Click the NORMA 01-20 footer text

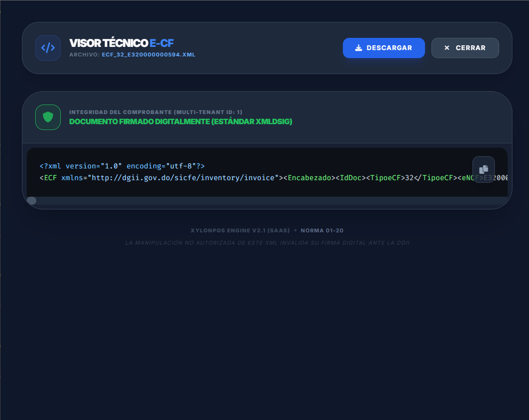(322, 231)
